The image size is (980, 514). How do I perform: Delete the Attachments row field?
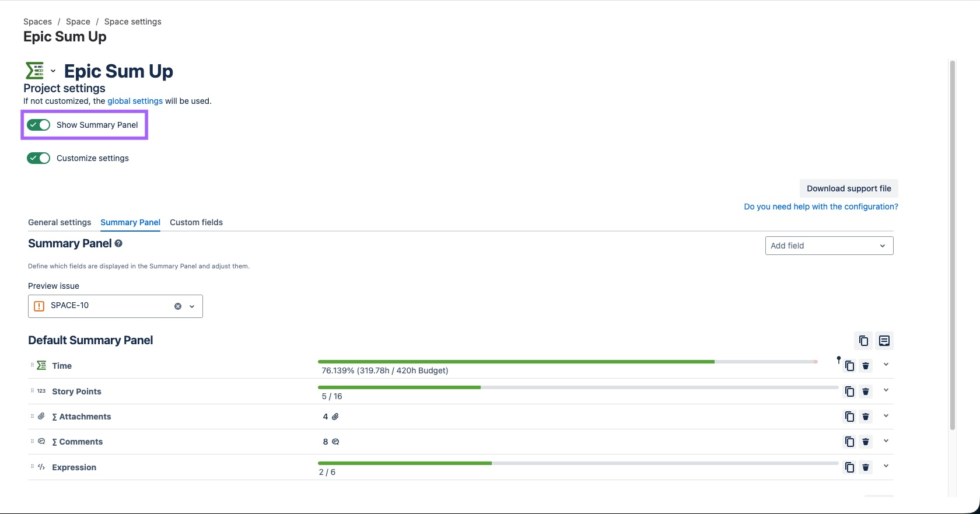click(x=866, y=417)
